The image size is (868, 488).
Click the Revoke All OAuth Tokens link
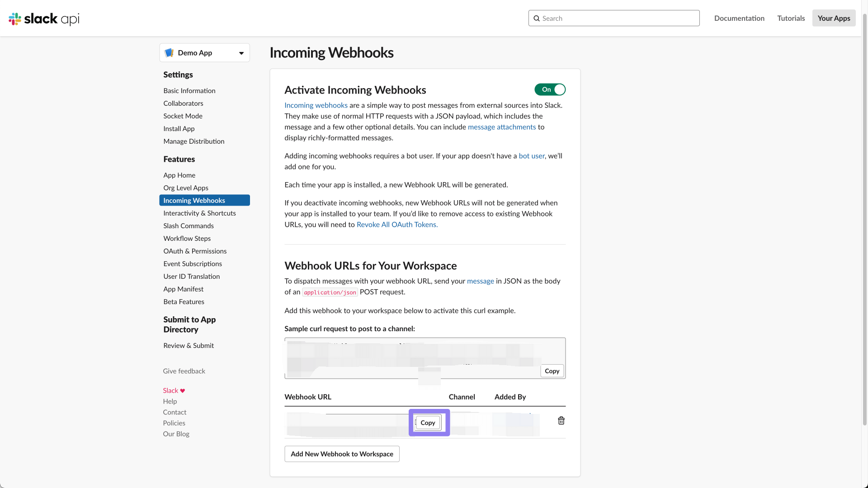[397, 224]
